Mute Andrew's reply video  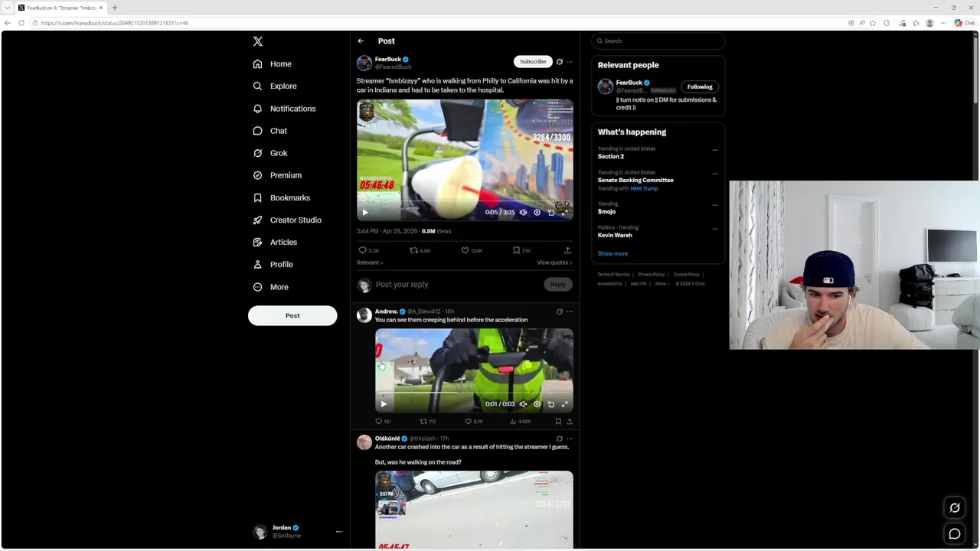pos(523,404)
